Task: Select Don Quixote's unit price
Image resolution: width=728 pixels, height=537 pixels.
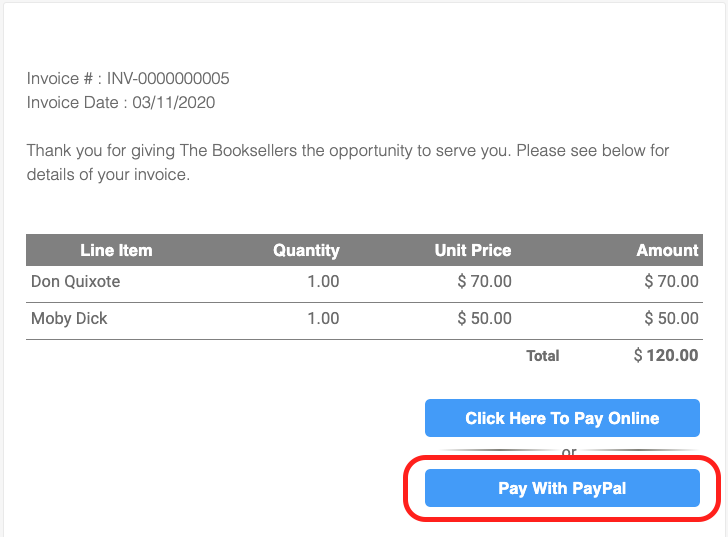Action: (x=484, y=282)
